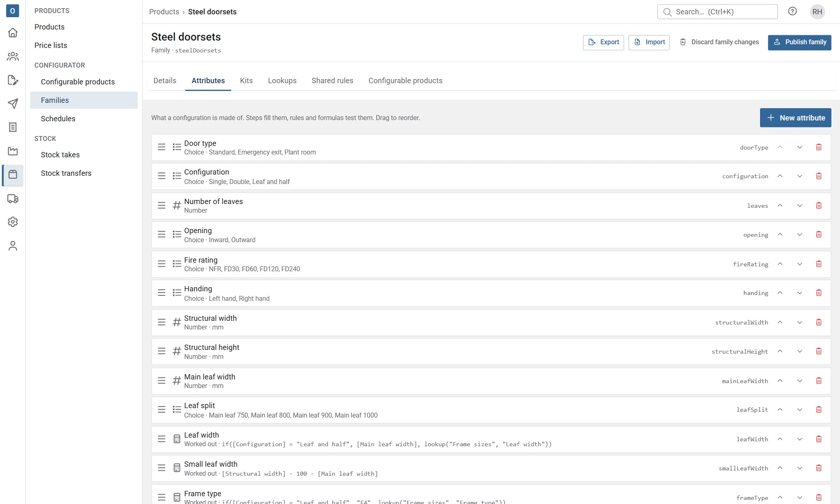Delete the Door type attribute
This screenshot has width=840, height=504.
(x=819, y=147)
